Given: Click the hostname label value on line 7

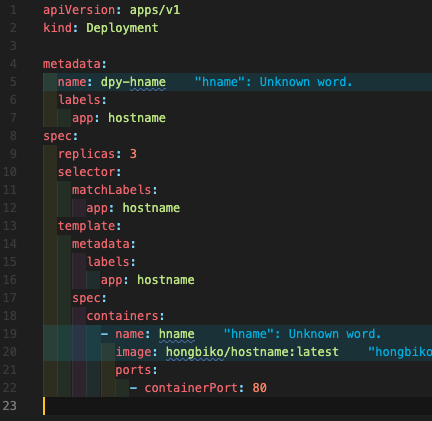Looking at the screenshot, I should click(x=137, y=118).
